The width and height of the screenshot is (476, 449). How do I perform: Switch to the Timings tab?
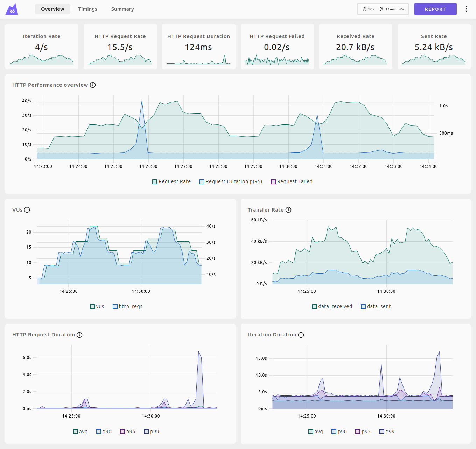pos(87,9)
